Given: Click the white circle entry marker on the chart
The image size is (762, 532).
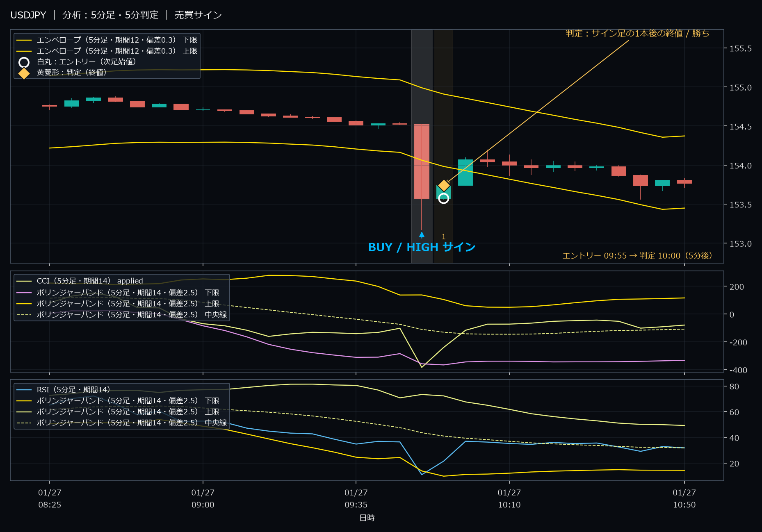Looking at the screenshot, I should click(443, 198).
